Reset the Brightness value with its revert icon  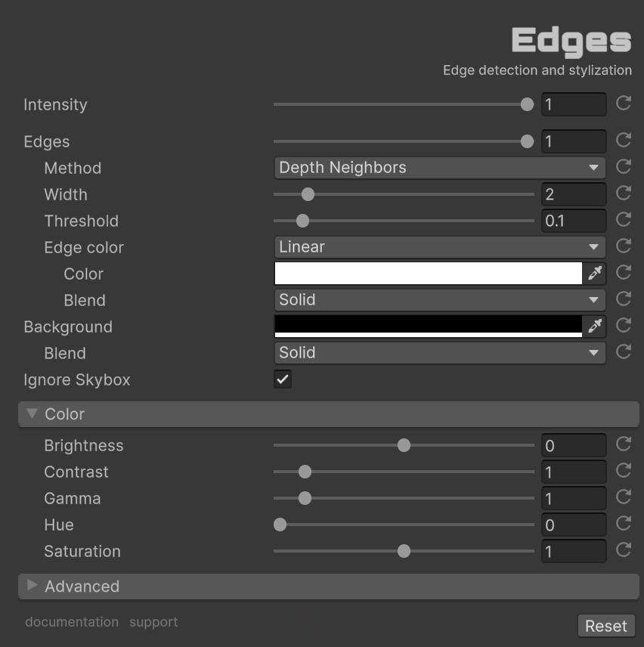624,444
